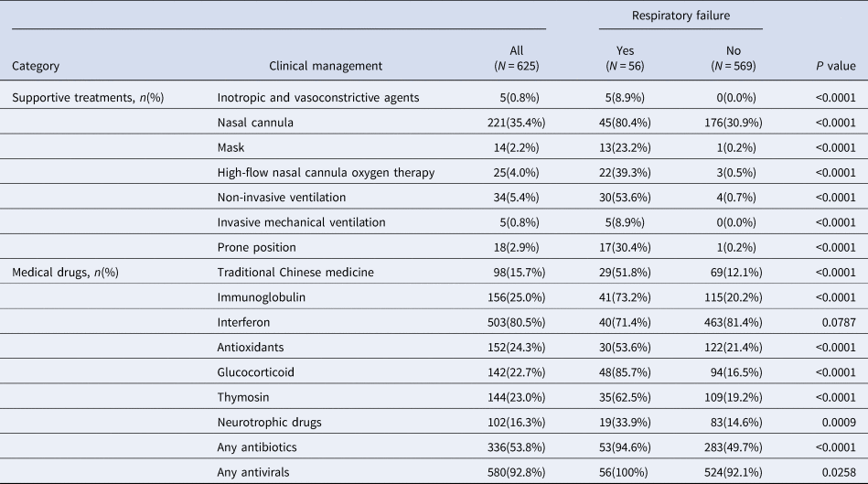
Task: Select the 'Respiratory failure' group header
Action: (681, 16)
